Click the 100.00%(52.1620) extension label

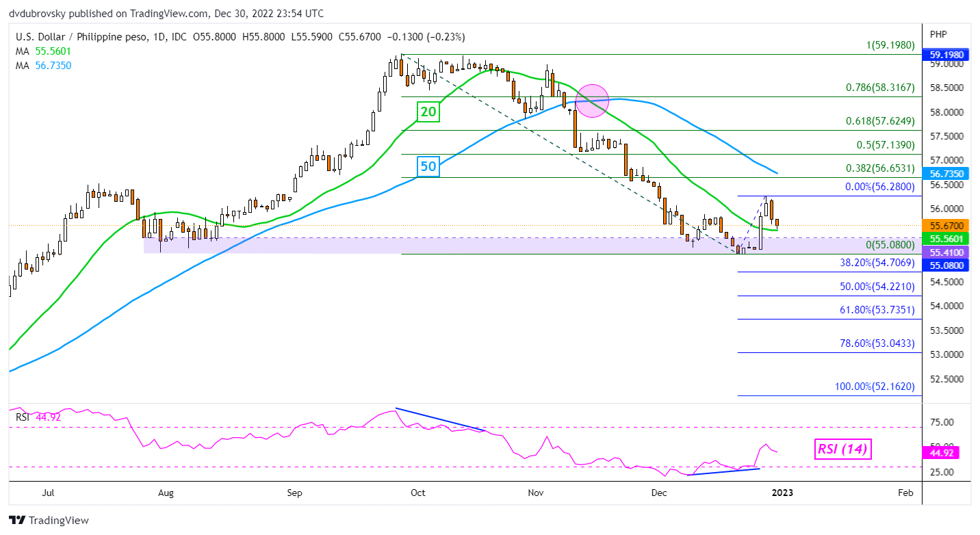(875, 387)
